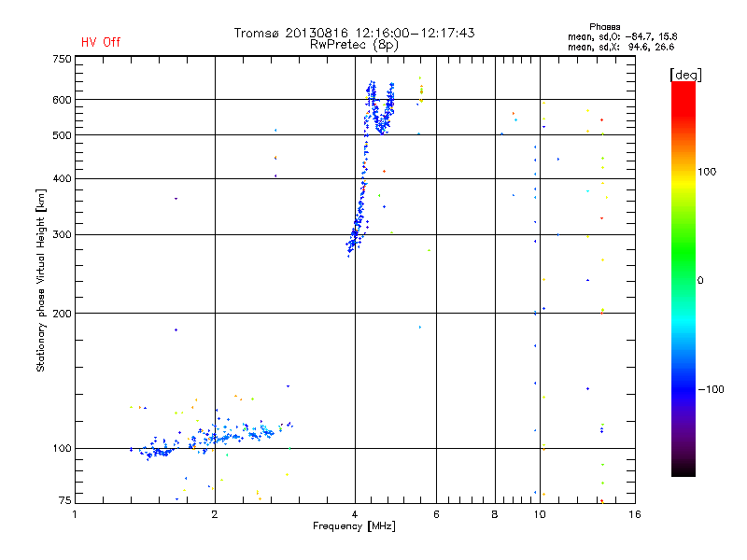Click the '1' frequency tick label
Image resolution: width=747 pixels, height=560 pixels.
coord(75,514)
